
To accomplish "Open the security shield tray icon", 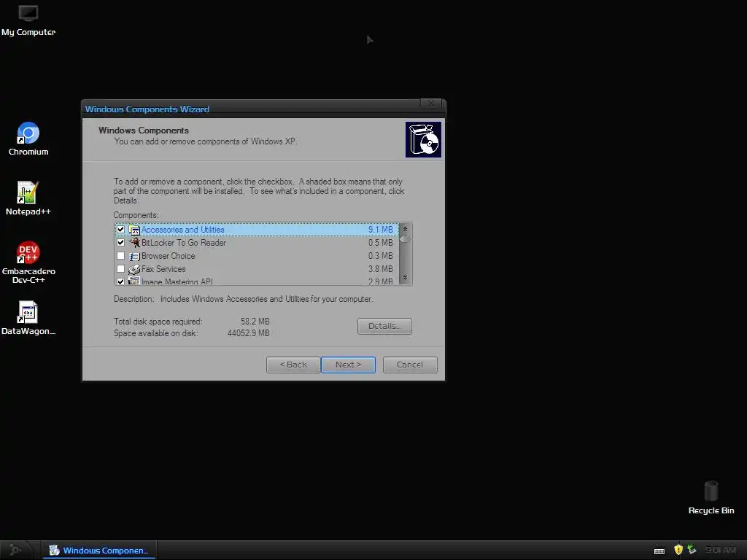I will (x=678, y=550).
